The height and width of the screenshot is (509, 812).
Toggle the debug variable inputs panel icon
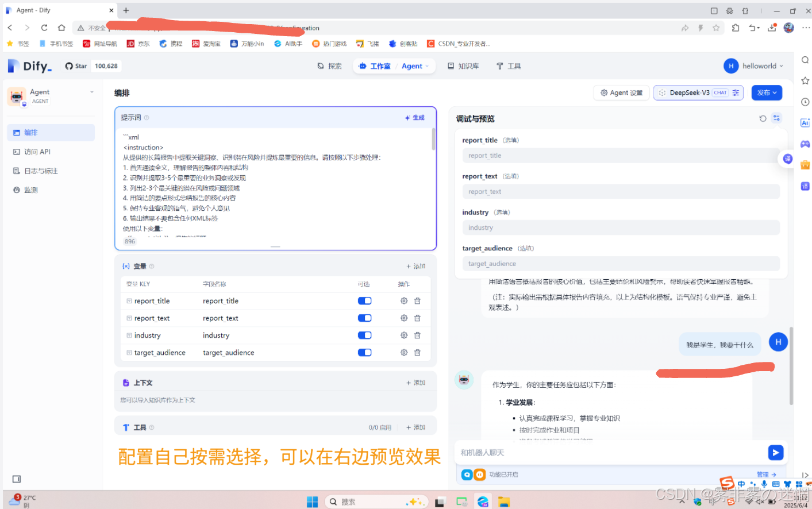coord(776,118)
